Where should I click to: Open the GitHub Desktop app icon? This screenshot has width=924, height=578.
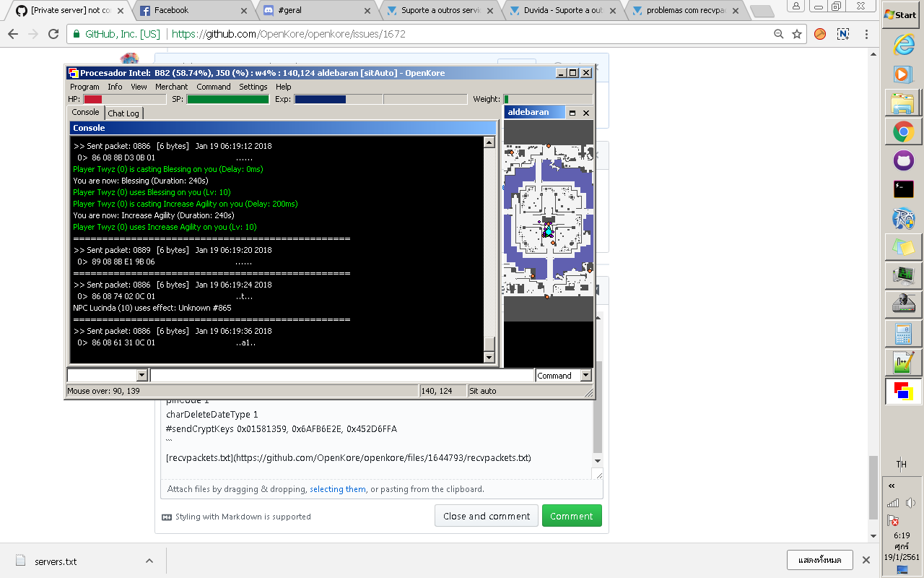903,160
